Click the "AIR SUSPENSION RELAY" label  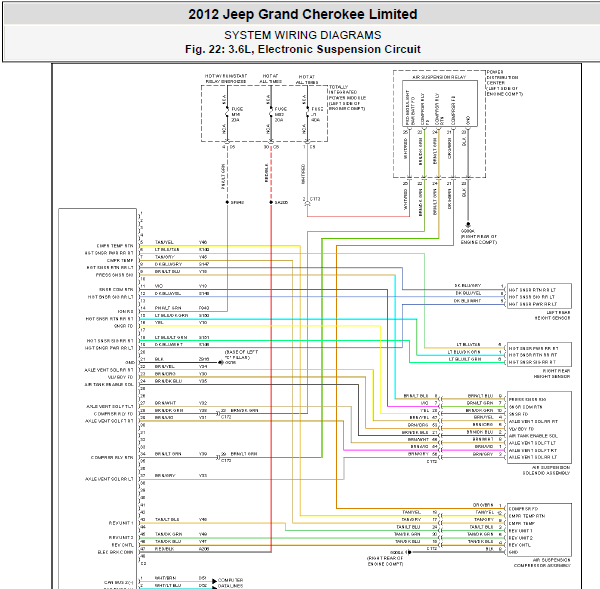439,77
